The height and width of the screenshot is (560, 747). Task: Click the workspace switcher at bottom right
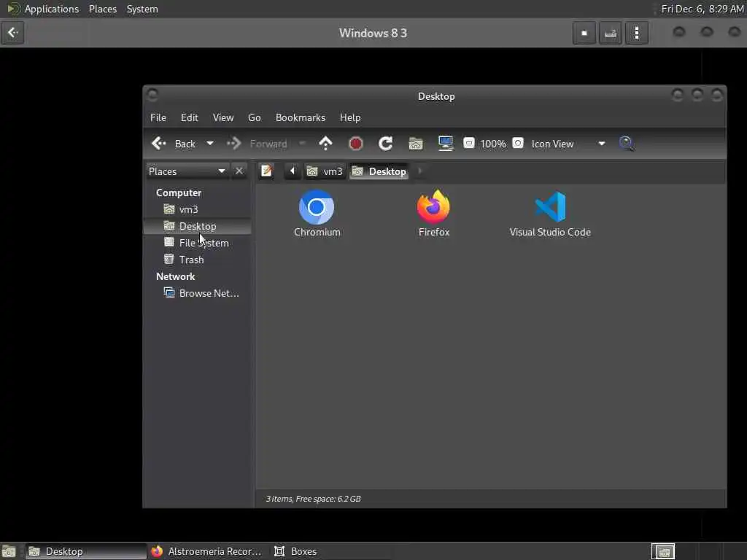tap(663, 551)
